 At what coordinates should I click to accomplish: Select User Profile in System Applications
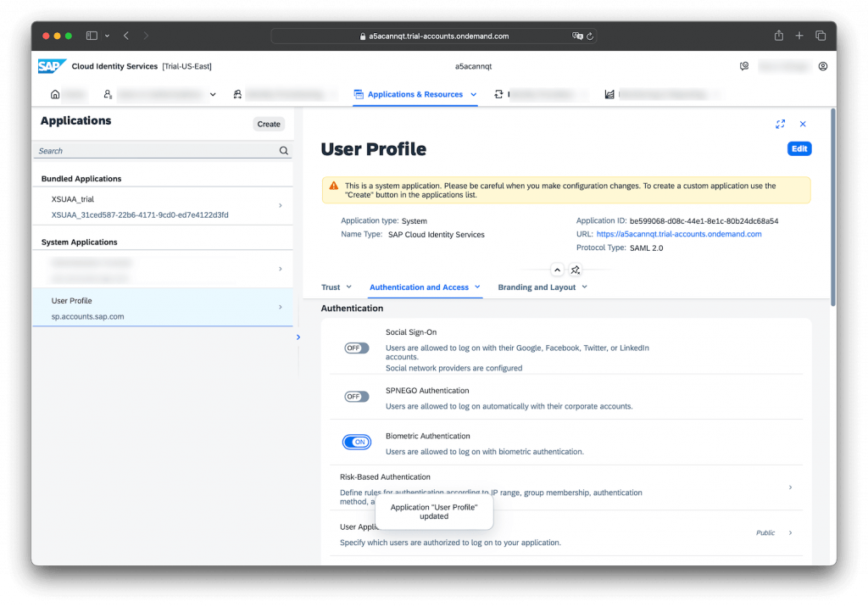click(163, 308)
